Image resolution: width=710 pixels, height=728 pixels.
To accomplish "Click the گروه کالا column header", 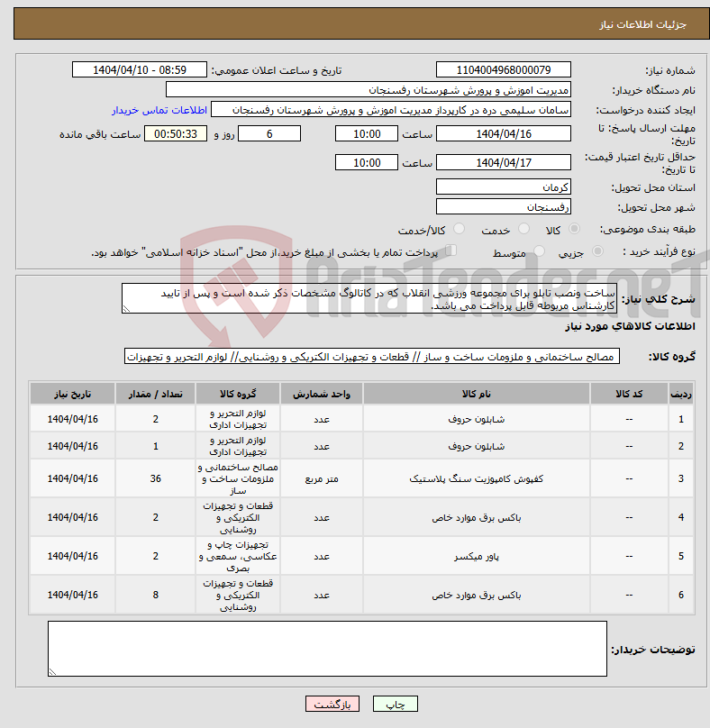I will [238, 394].
